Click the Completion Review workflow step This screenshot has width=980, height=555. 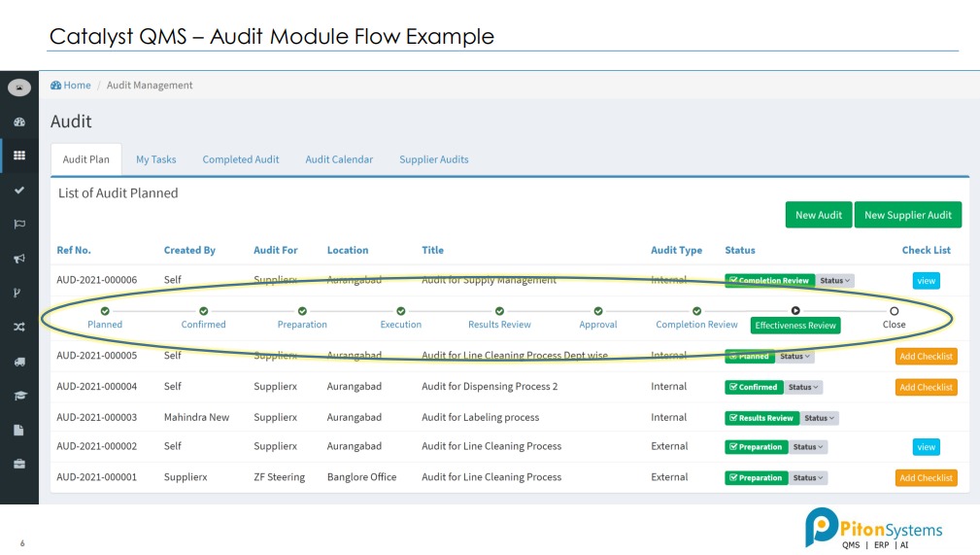click(696, 324)
